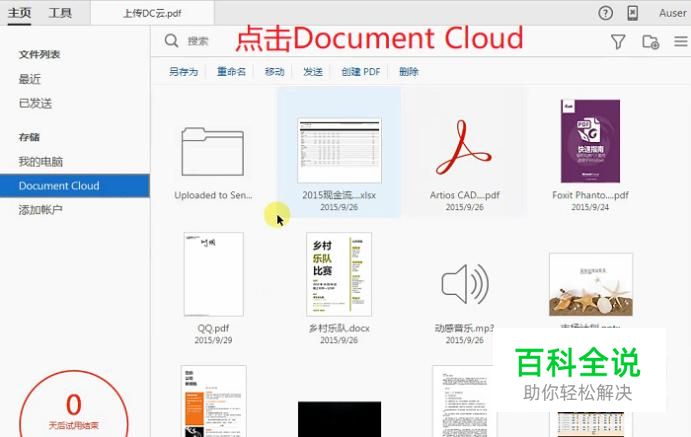This screenshot has width=691, height=437.
Task: Select the black video thumbnail
Action: [x=339, y=419]
